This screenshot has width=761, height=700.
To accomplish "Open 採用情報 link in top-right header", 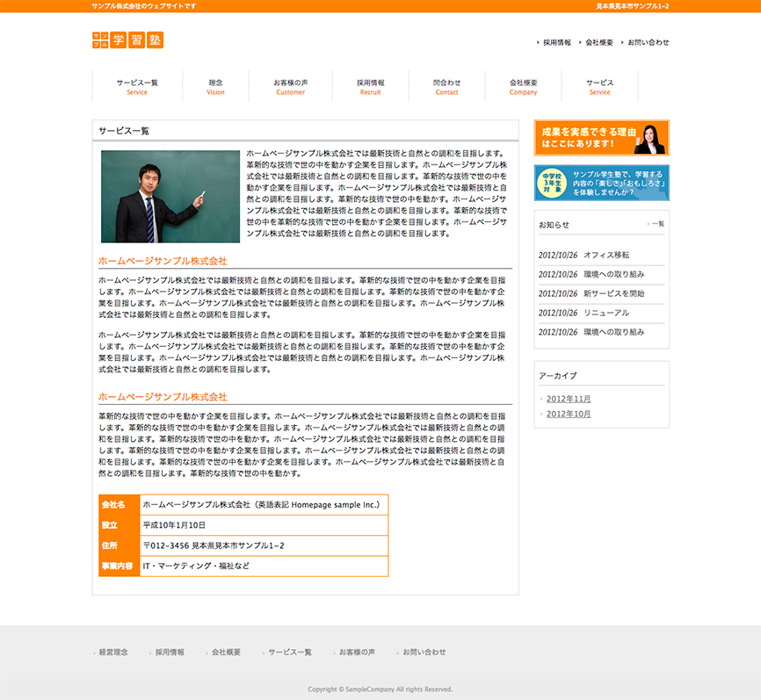I will (x=556, y=43).
